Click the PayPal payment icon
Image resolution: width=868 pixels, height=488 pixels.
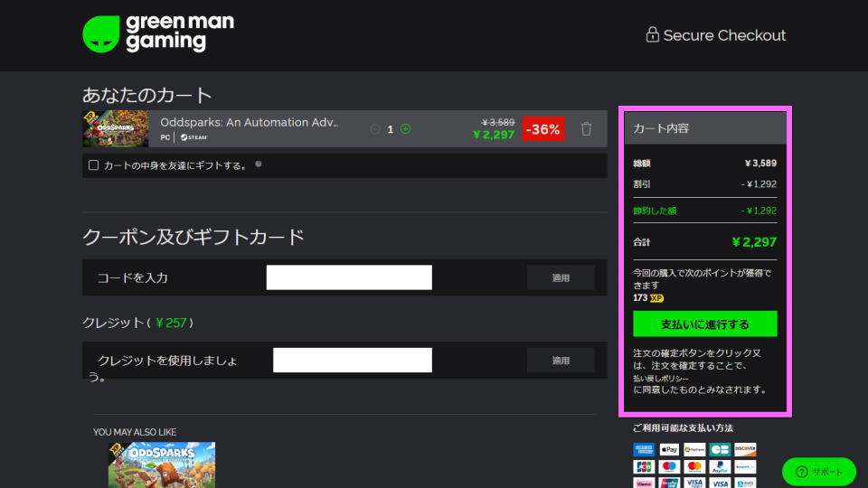click(720, 467)
